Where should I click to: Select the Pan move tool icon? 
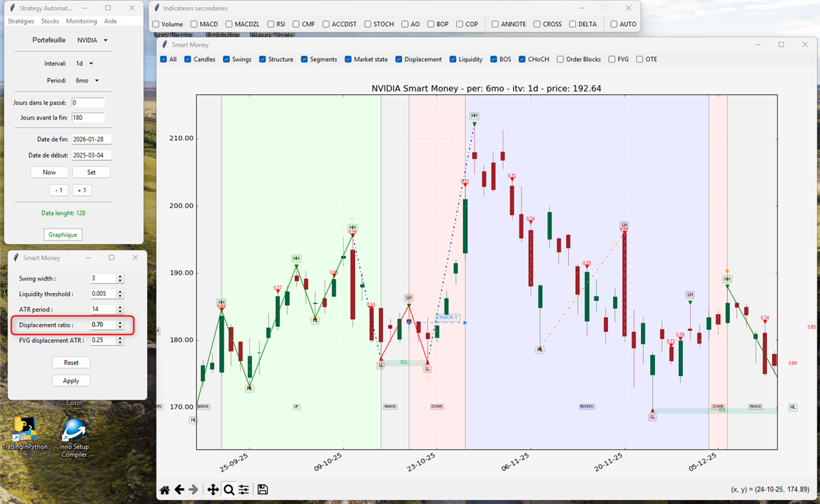pyautogui.click(x=213, y=490)
